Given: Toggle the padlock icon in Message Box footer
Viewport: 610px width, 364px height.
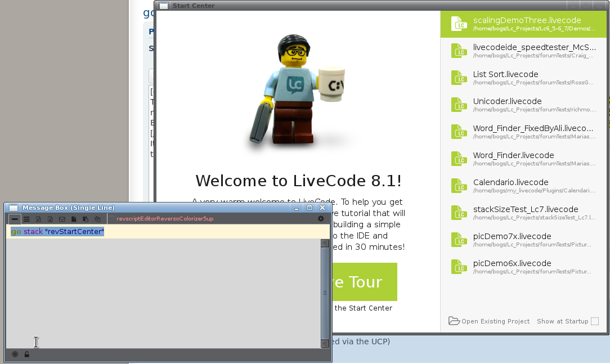Looking at the screenshot, I should pyautogui.click(x=27, y=354).
